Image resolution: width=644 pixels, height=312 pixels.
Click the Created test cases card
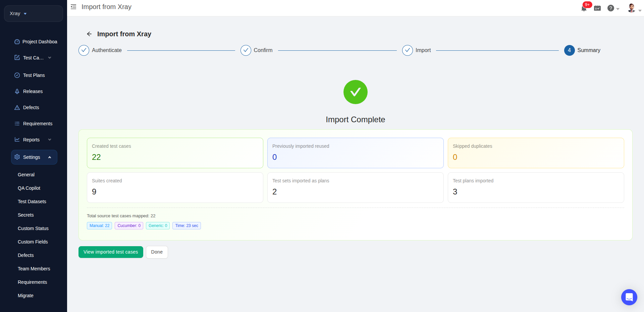(175, 153)
